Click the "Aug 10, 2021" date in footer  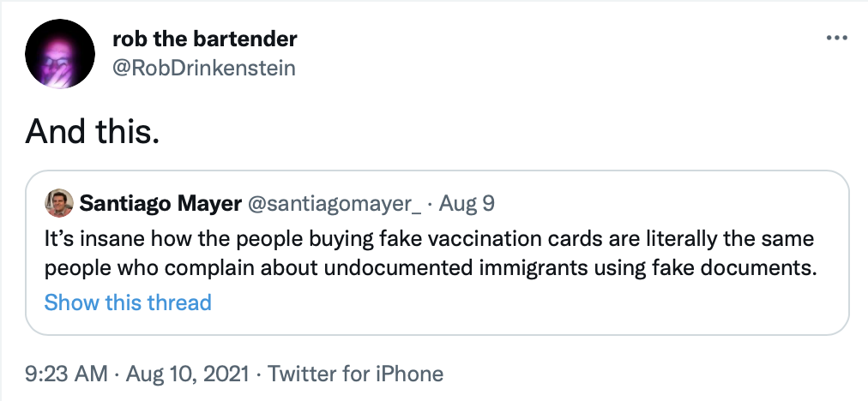point(188,374)
